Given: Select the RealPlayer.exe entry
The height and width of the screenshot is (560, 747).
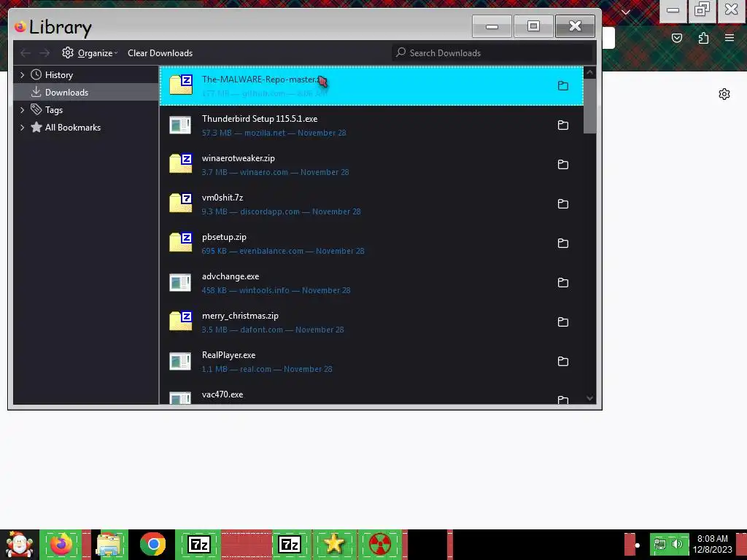Looking at the screenshot, I should point(371,362).
